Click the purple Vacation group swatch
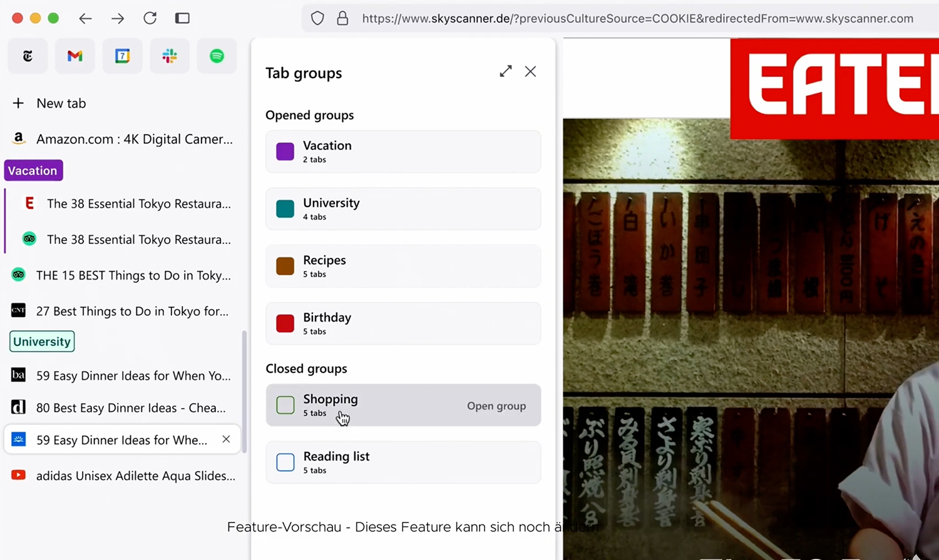 point(285,151)
